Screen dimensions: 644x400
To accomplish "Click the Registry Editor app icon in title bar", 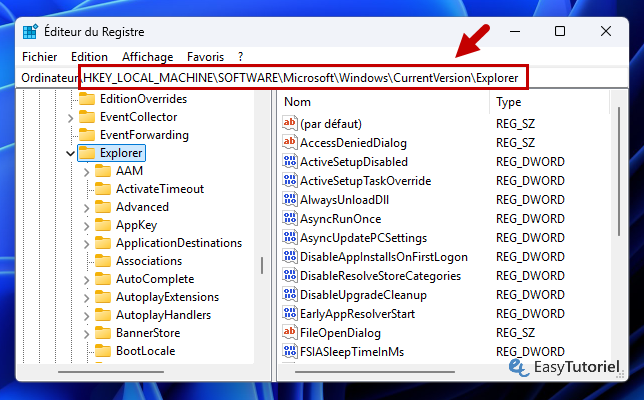I will tap(30, 32).
